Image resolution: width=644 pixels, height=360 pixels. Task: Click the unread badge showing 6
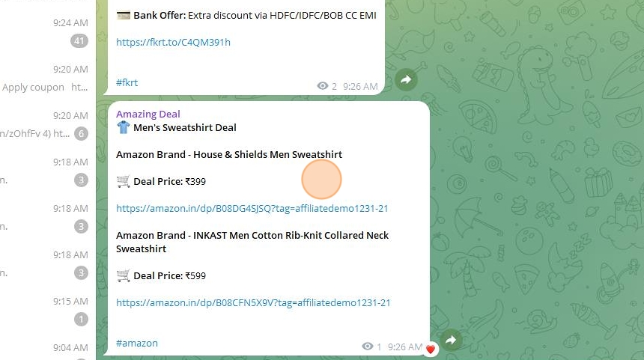pyautogui.click(x=82, y=133)
